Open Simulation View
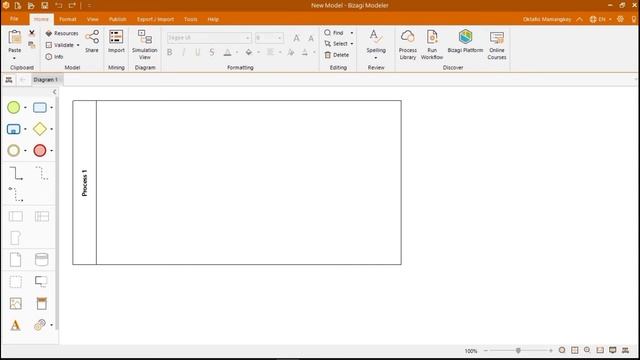The width and height of the screenshot is (640, 360). coord(145,44)
